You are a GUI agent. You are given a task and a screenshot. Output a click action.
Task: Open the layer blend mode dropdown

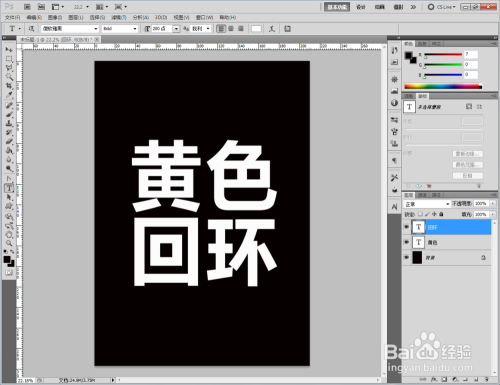click(x=427, y=204)
